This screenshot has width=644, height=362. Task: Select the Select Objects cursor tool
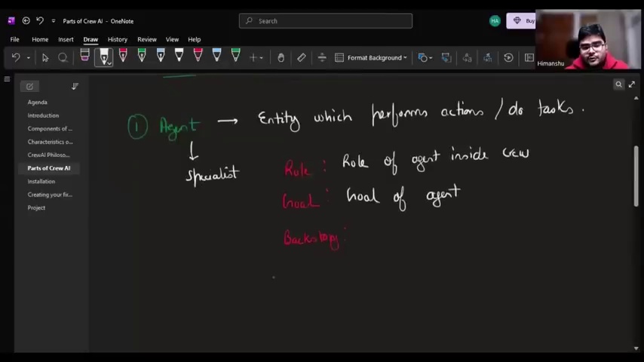coord(45,58)
